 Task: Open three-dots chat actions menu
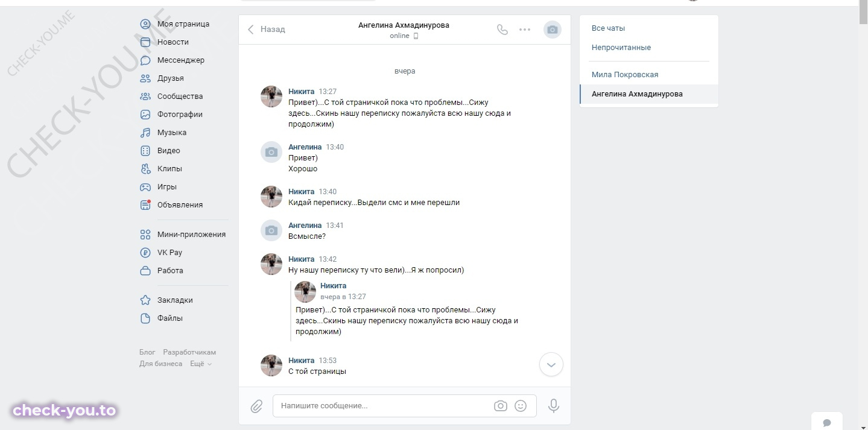pyautogui.click(x=525, y=30)
